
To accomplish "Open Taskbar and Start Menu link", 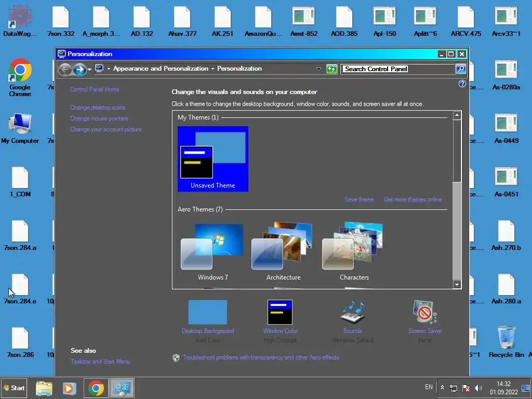I will [x=100, y=362].
